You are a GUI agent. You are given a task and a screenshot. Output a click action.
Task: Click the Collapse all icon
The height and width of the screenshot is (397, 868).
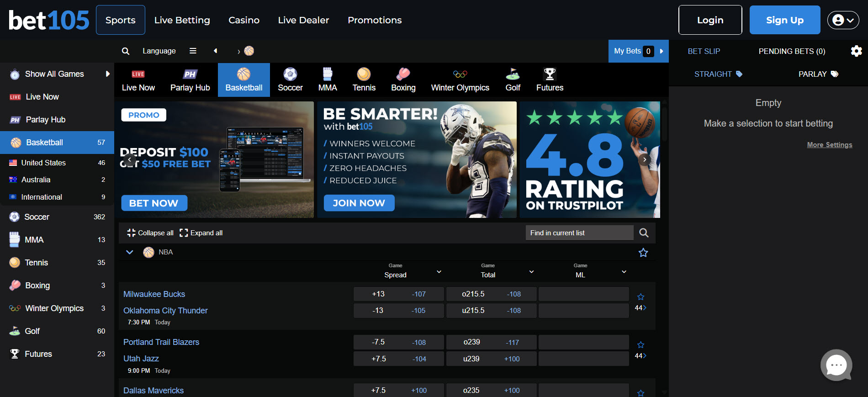131,233
